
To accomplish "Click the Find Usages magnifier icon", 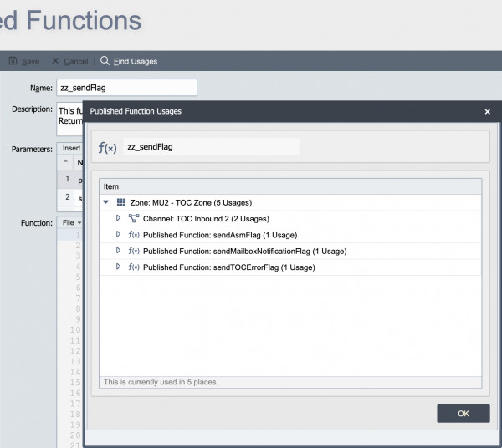I will (x=105, y=60).
